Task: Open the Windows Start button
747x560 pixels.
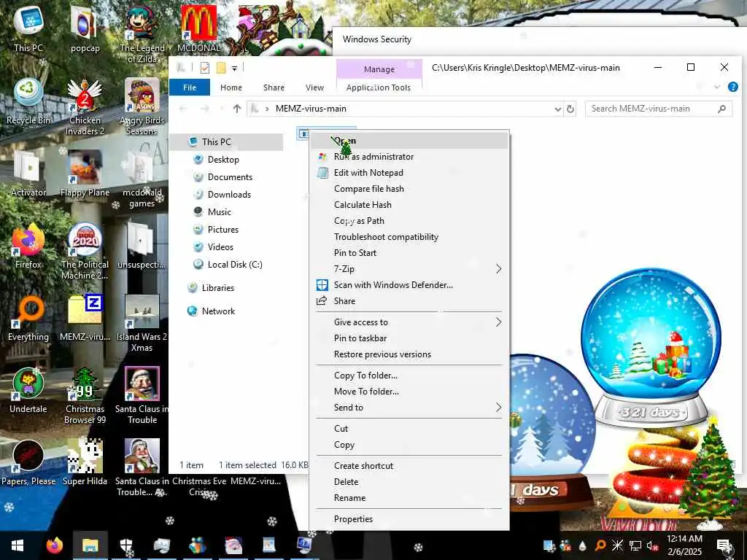Action: coord(18,545)
